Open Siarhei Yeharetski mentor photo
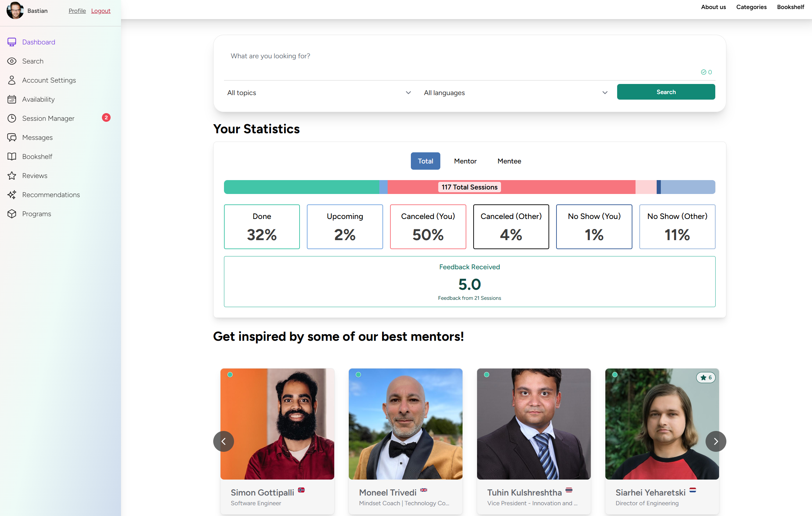The width and height of the screenshot is (812, 516). tap(662, 424)
